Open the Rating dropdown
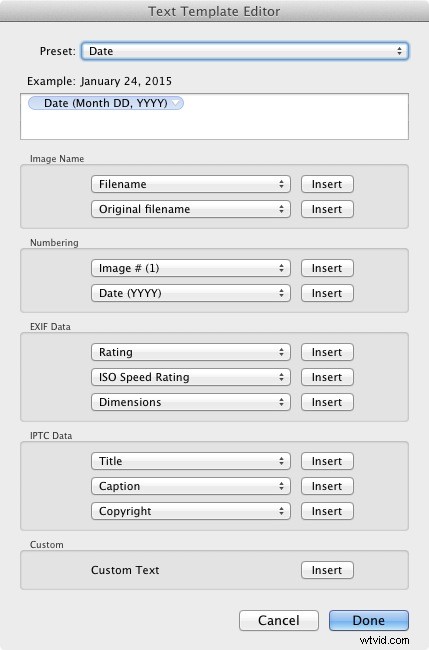 (191, 352)
